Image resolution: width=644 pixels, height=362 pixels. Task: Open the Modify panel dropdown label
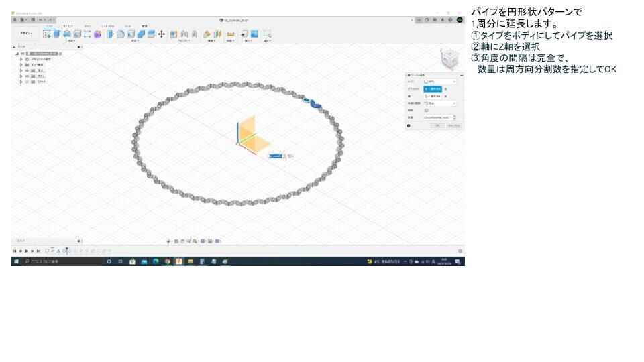(x=135, y=41)
